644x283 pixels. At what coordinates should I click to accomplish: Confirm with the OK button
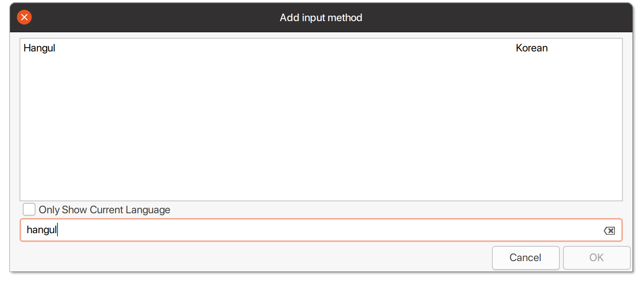pyautogui.click(x=597, y=257)
